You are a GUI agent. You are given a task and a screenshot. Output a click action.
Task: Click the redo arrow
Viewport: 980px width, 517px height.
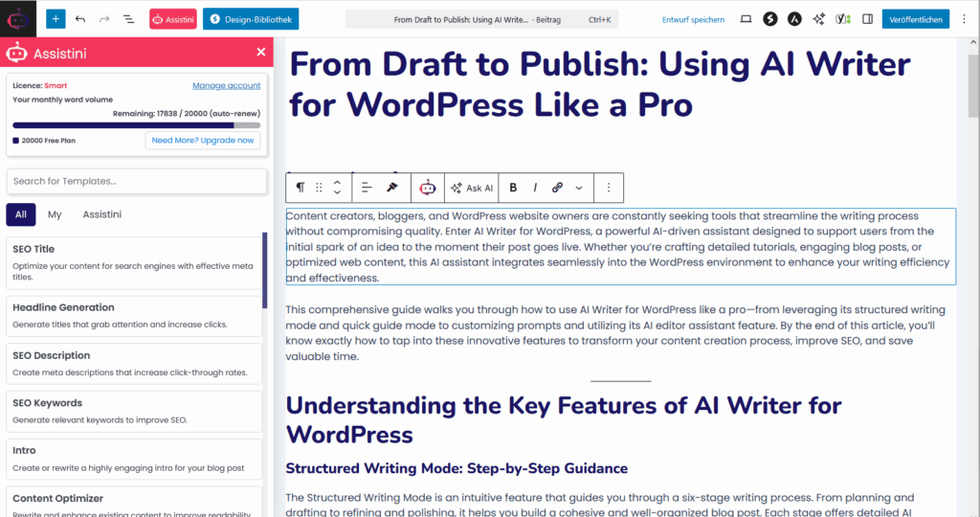click(x=104, y=19)
